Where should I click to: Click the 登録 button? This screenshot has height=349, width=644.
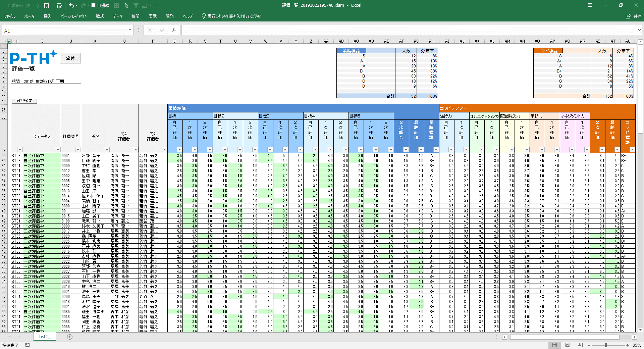click(70, 58)
